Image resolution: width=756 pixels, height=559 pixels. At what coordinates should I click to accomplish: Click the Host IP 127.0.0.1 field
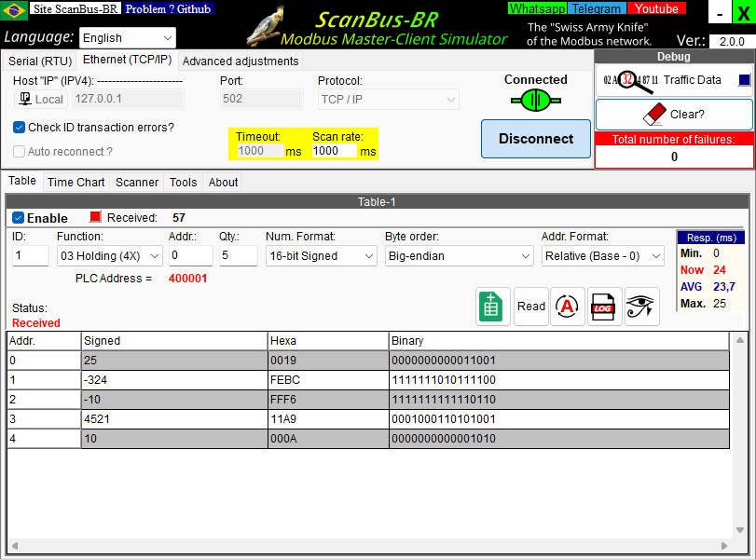click(128, 99)
